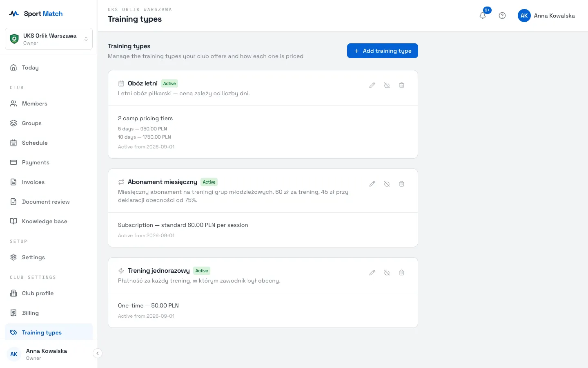588x368 pixels.
Task: Click the repeat icon beside Abonament miesięczny
Action: [x=121, y=182]
